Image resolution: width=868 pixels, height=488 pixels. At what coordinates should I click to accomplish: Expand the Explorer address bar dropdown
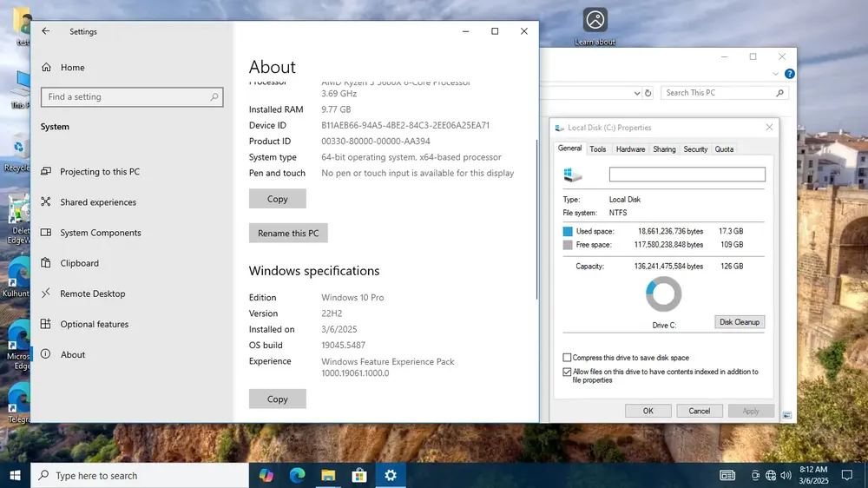point(636,93)
